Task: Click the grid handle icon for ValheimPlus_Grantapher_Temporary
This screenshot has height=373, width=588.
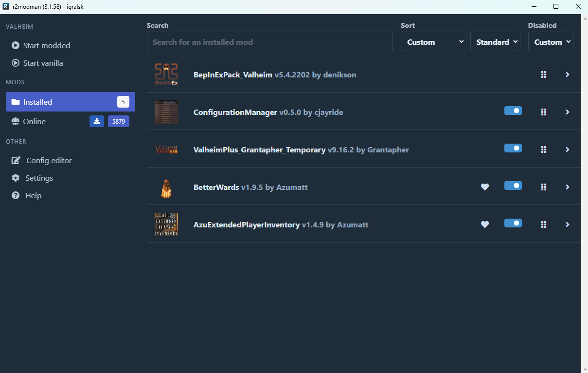Action: tap(544, 149)
